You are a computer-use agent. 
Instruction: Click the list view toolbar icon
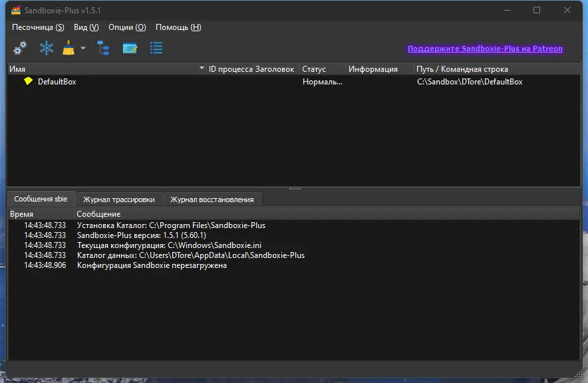(156, 48)
